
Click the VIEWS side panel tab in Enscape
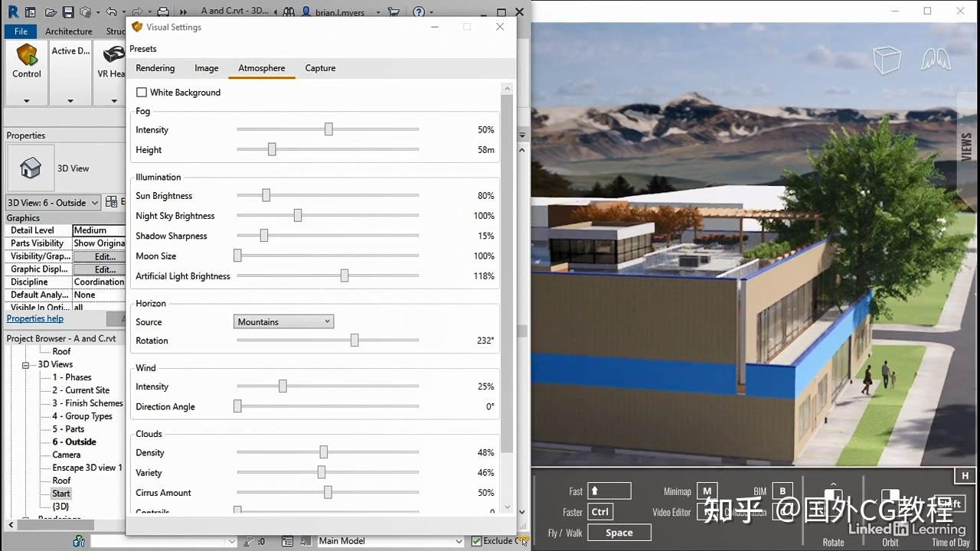[967, 147]
